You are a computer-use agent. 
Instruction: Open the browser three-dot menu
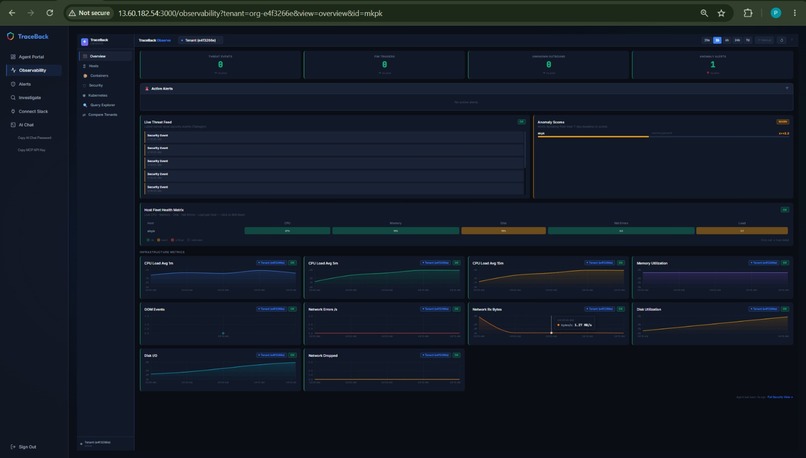[795, 13]
